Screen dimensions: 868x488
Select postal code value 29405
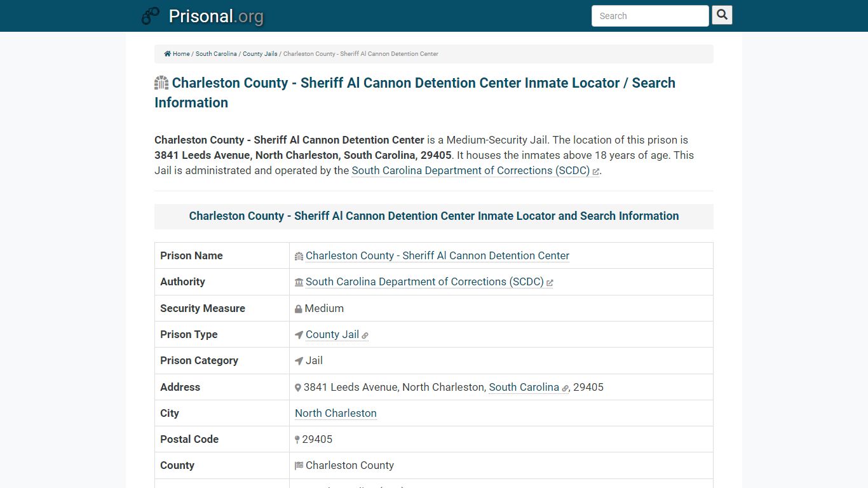[x=317, y=439]
